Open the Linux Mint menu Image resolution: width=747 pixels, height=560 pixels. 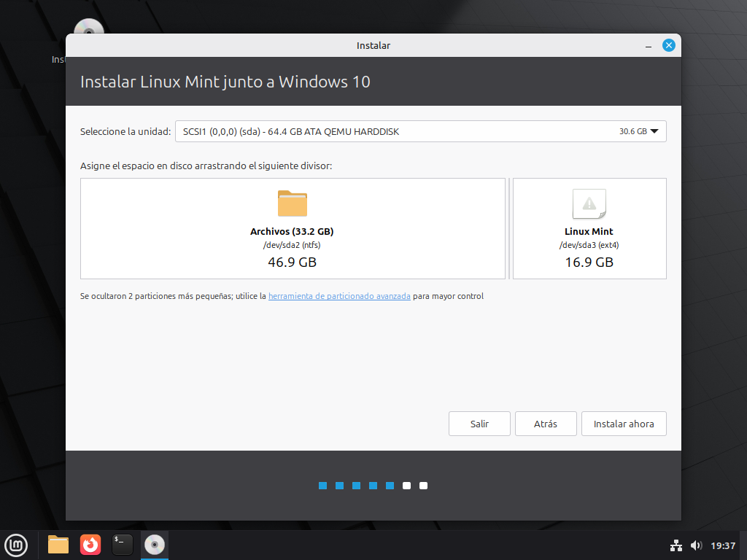(16, 545)
